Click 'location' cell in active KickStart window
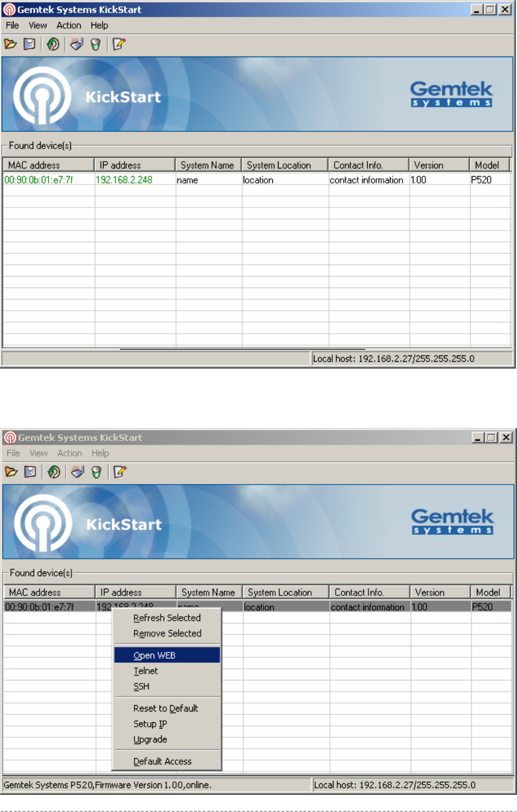This screenshot has width=517, height=812. point(258,180)
